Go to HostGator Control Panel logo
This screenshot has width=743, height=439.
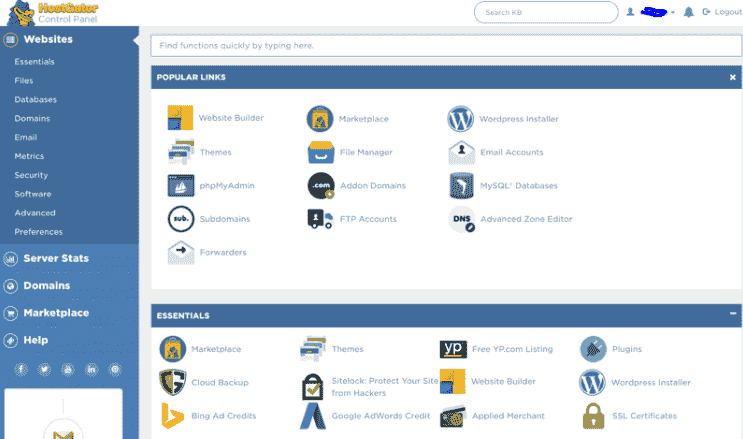coord(53,13)
